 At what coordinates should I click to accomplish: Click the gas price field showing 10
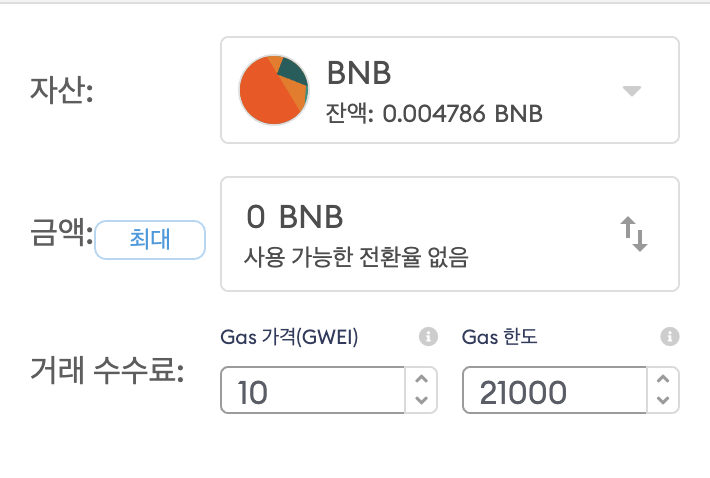click(x=312, y=390)
